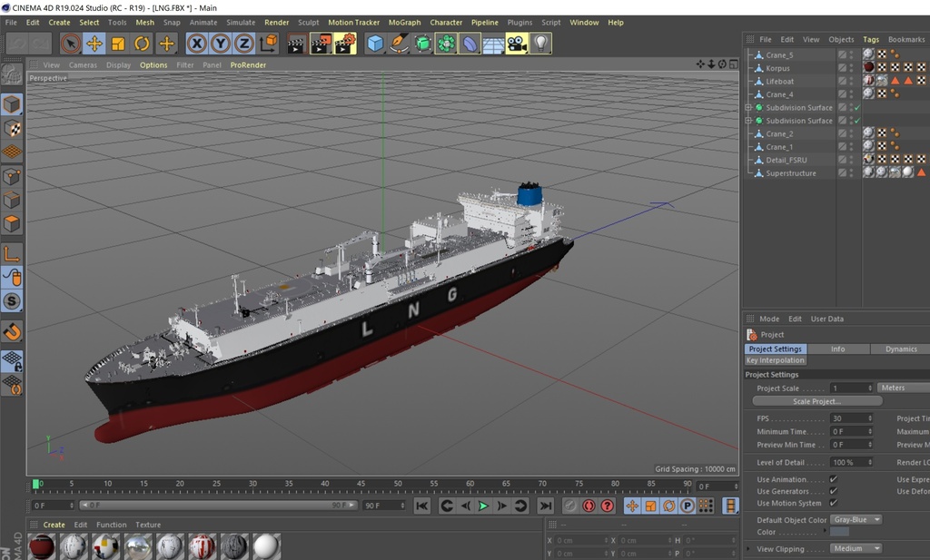Add a Light object

coord(540,44)
